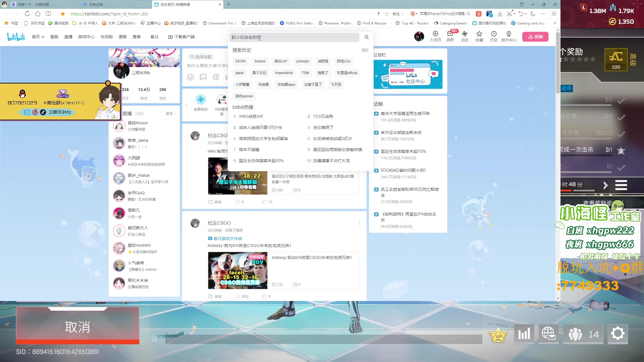Open the game settings gear icon
Viewport: 644px width, 362px height.
tap(618, 334)
